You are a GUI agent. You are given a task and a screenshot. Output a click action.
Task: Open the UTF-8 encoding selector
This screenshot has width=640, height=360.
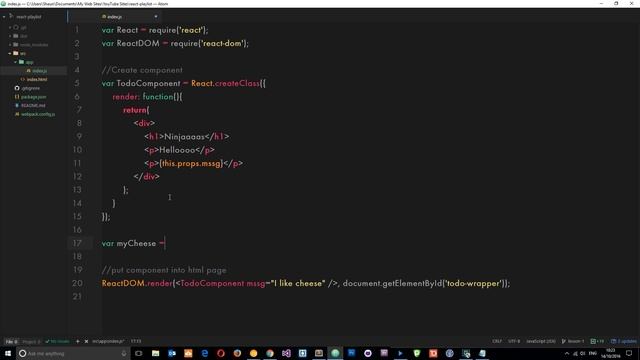514,341
